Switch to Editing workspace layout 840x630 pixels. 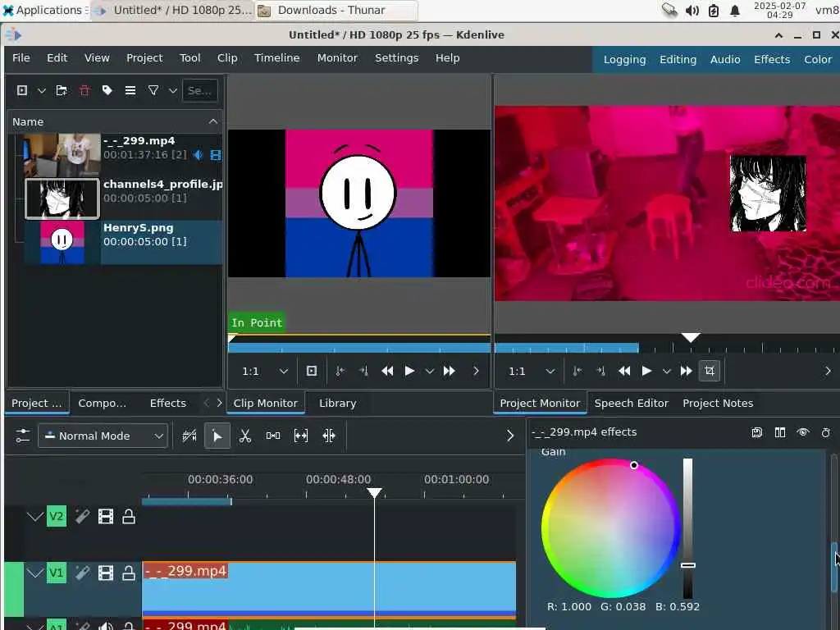[x=678, y=59]
